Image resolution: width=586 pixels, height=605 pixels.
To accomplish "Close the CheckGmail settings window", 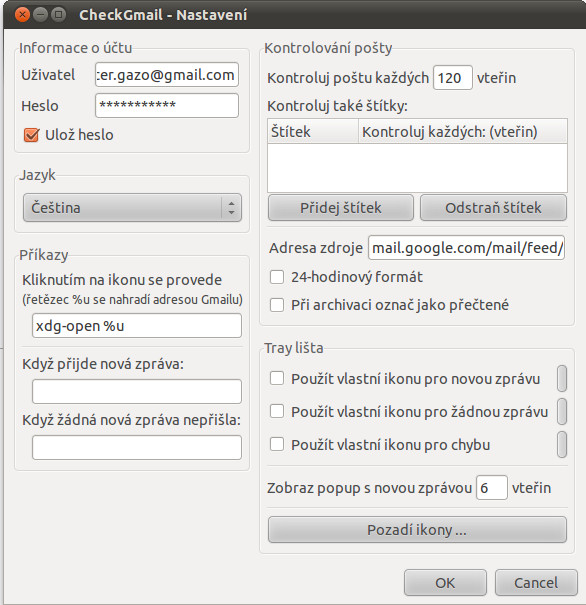I will click(22, 15).
